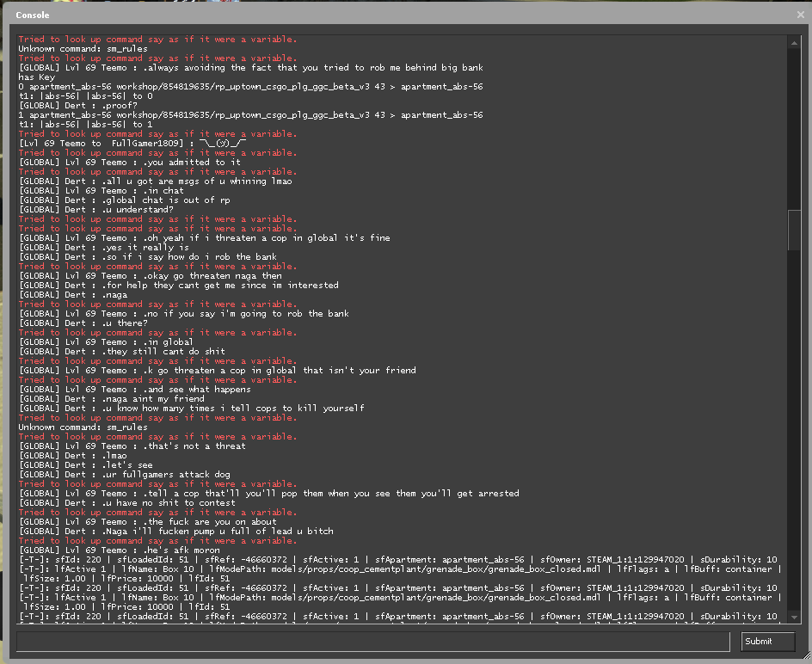Image resolution: width=812 pixels, height=664 pixels.
Task: Click '.u have no shit to contest' line
Action: pyautogui.click(x=127, y=502)
